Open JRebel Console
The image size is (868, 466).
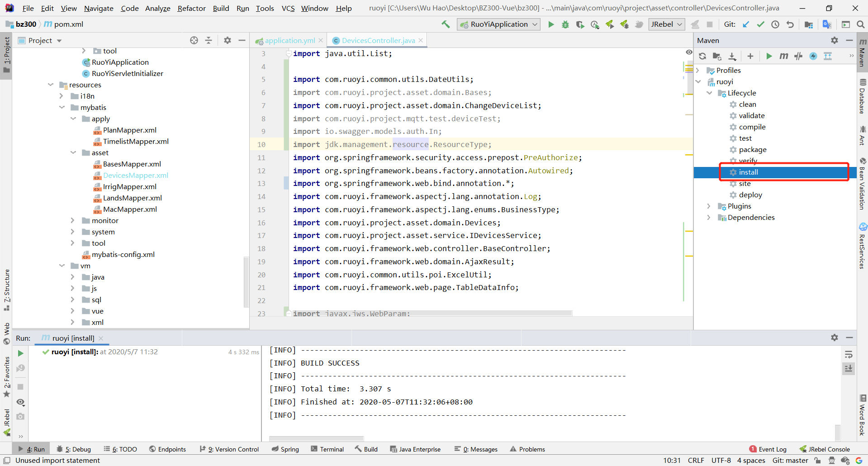pos(825,449)
